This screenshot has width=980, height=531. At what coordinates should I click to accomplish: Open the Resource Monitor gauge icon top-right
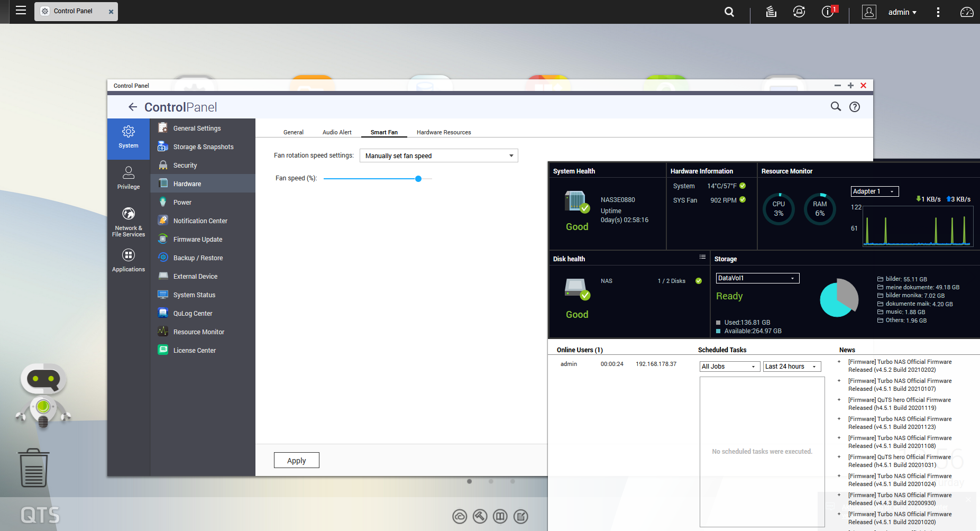click(x=966, y=12)
